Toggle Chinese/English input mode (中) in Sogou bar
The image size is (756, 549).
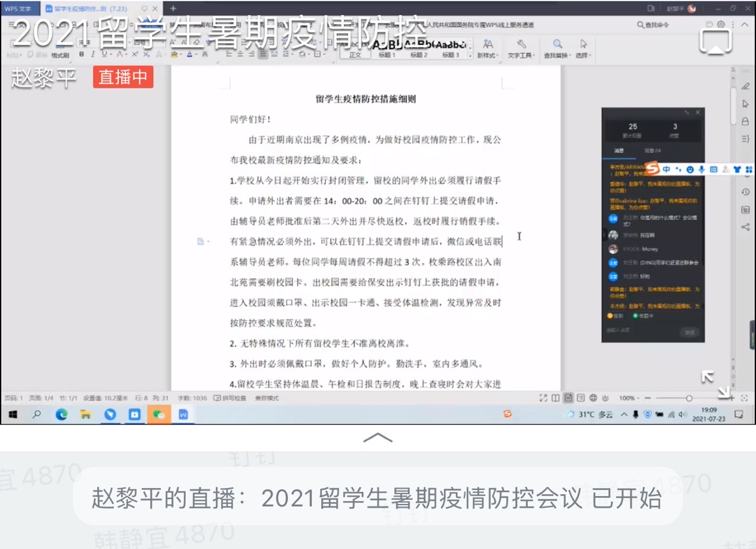pos(666,169)
